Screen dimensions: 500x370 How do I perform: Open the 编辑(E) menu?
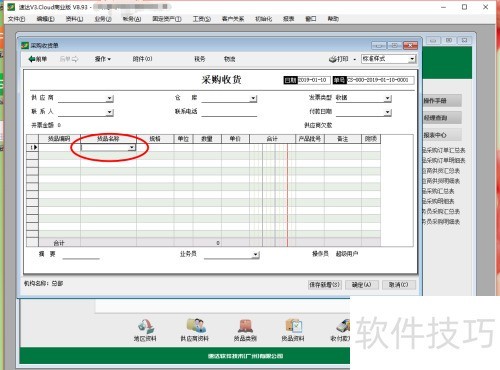[x=46, y=19]
